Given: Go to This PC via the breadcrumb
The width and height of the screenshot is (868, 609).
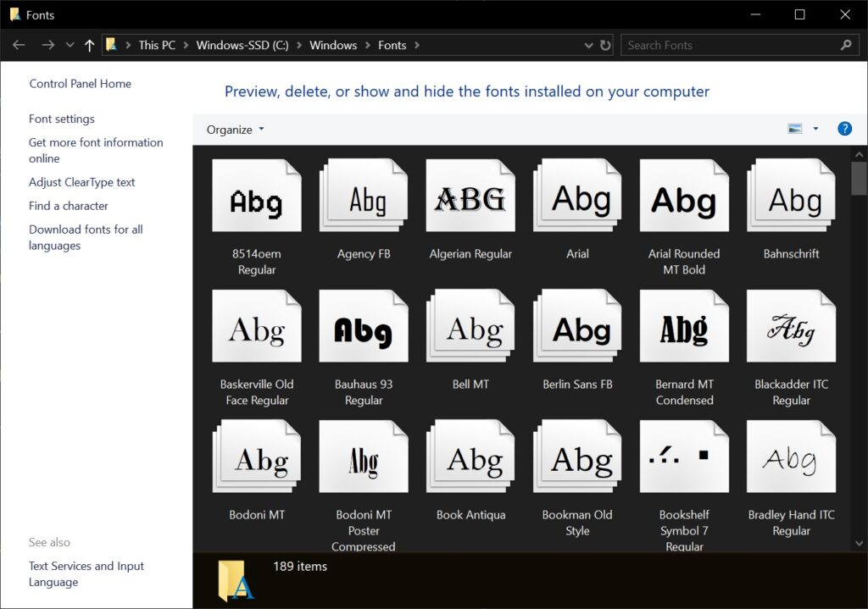Looking at the screenshot, I should (x=157, y=45).
